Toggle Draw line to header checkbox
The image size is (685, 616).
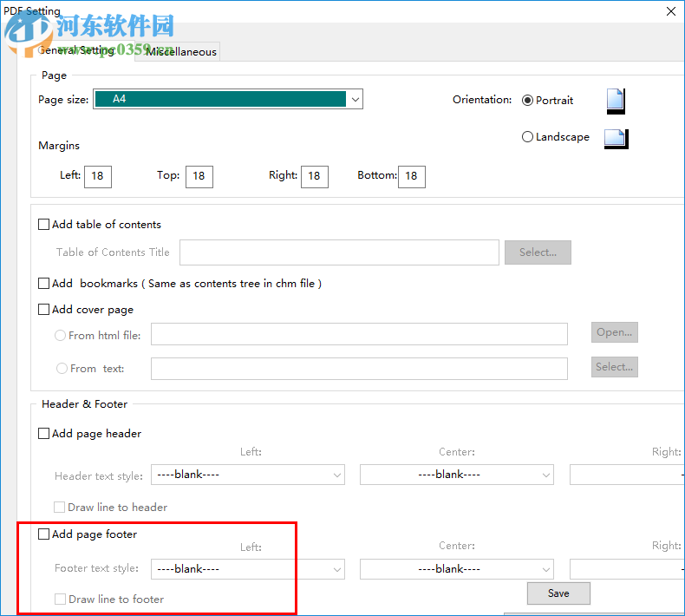point(60,508)
